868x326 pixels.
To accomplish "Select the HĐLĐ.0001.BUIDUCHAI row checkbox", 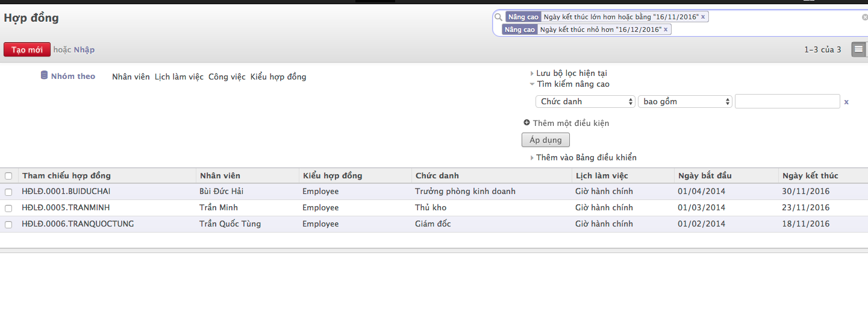I will coord(8,192).
